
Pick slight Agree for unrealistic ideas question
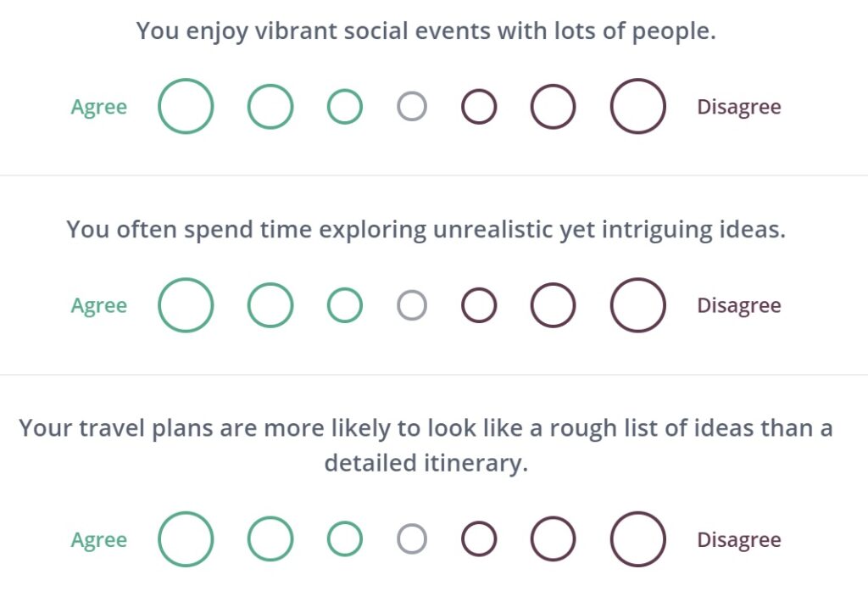click(345, 305)
